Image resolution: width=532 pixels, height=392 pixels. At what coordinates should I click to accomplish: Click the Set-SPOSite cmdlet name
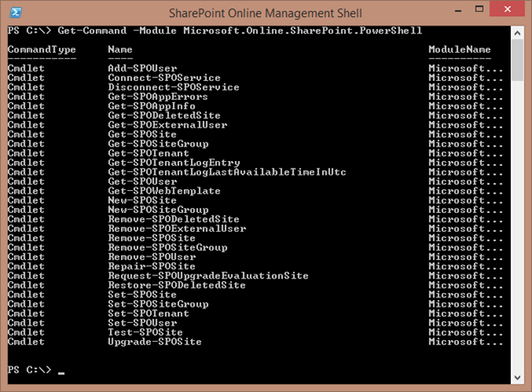click(142, 295)
